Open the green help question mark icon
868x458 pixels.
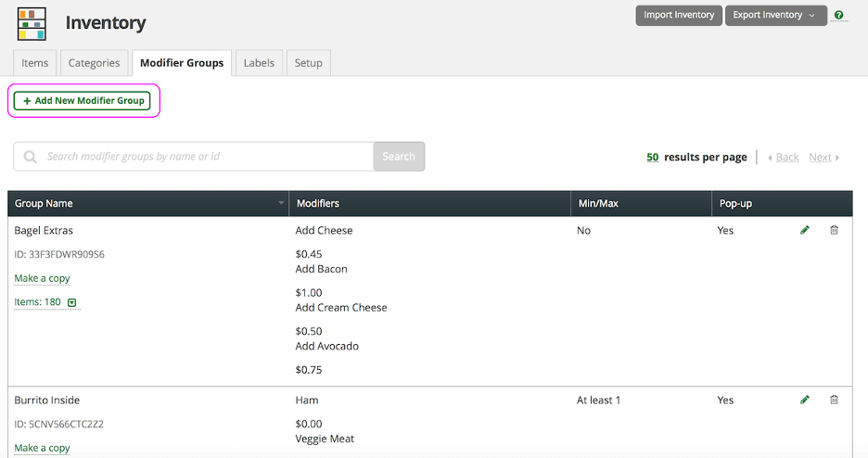838,16
